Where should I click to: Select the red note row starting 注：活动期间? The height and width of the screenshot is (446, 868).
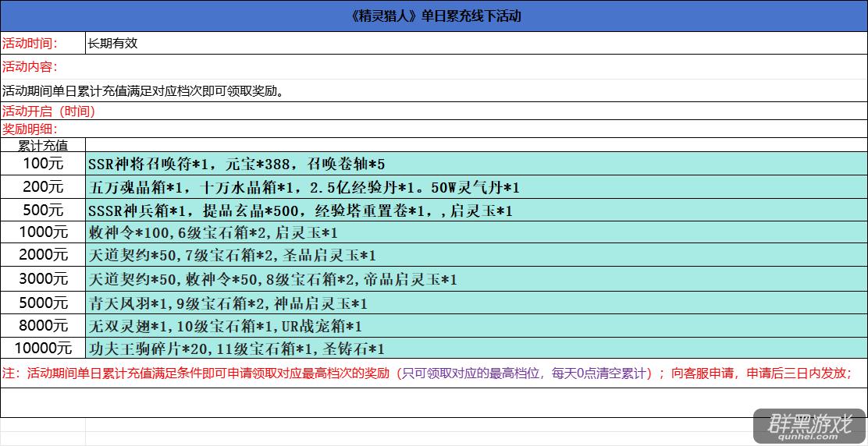434,373
